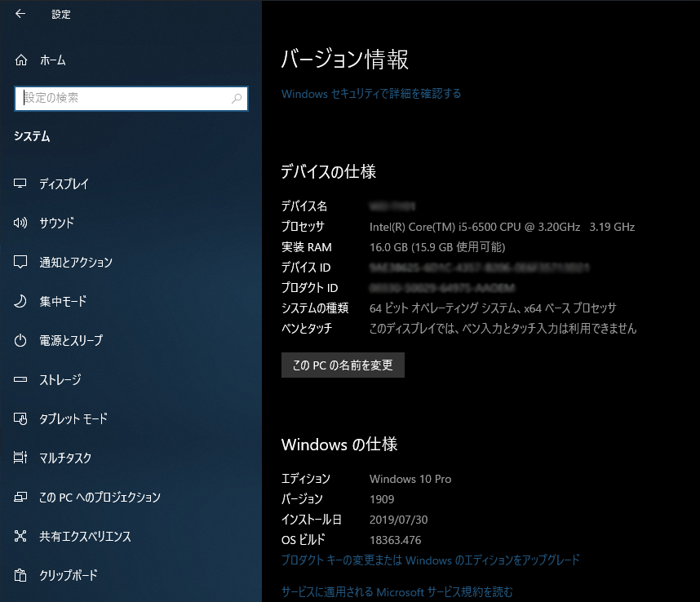700x602 pixels.
Task: Click the install date 2019/07/30
Action: click(x=398, y=520)
